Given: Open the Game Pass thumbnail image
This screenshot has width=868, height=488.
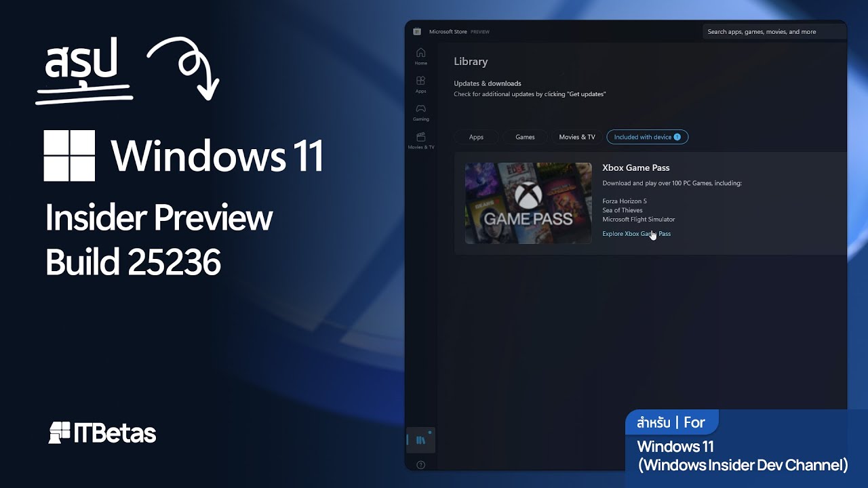Looking at the screenshot, I should pos(528,203).
